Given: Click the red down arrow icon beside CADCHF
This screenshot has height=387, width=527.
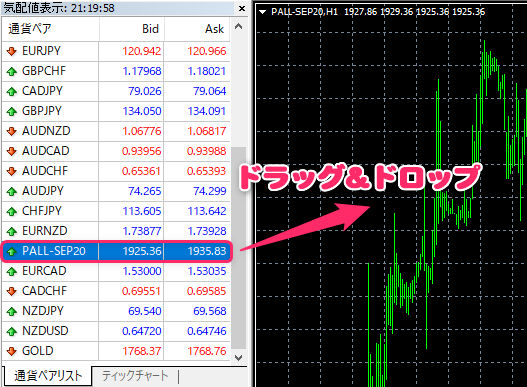Looking at the screenshot, I should point(12,291).
